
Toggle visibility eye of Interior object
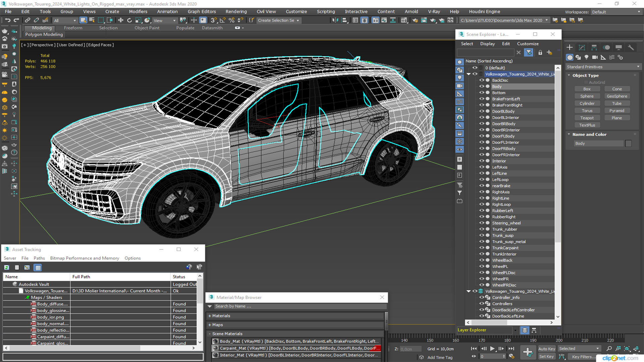[482, 161]
